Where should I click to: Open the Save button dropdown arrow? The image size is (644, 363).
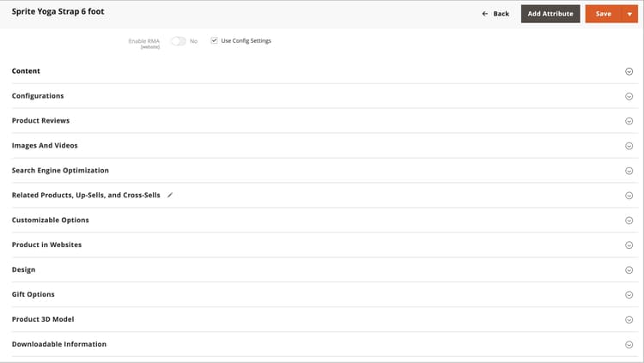[x=629, y=14]
